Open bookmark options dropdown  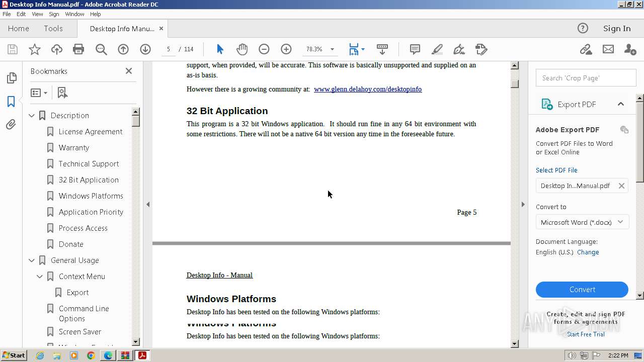tap(39, 93)
